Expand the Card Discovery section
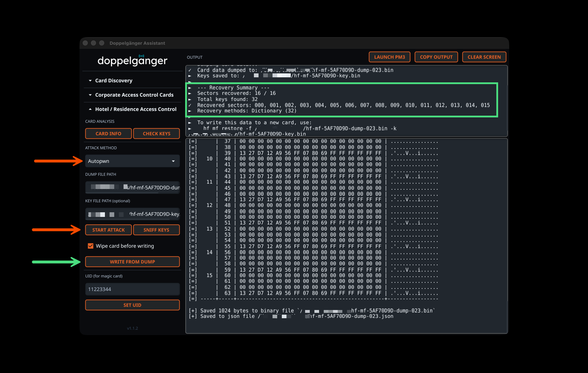Screen dimensions: 588x373 (x=113, y=80)
